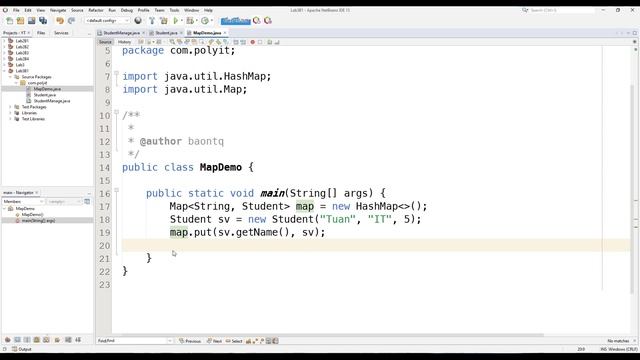The width and height of the screenshot is (640, 360).
Task: Toggle regular expression icon in find bar
Action: coord(262,341)
